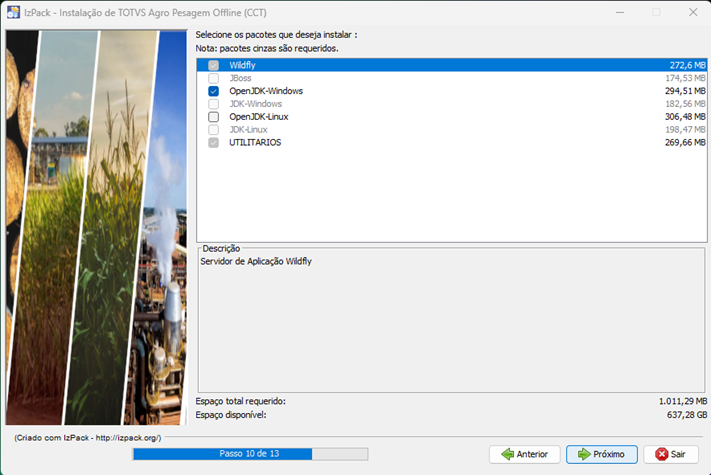The height and width of the screenshot is (475, 711).
Task: Enable the OpenJDK-Linux package checkbox
Action: point(213,117)
